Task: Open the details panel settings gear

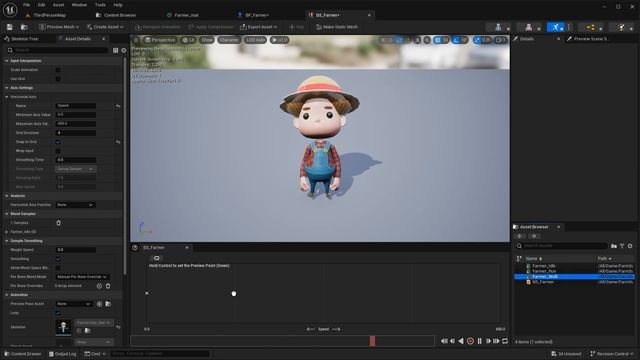Action: coord(124,50)
